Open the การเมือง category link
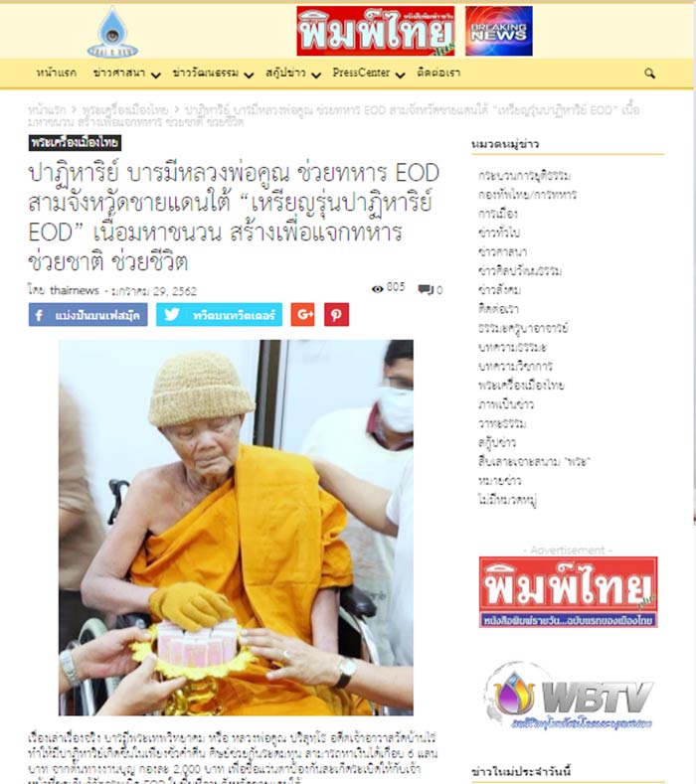 (x=497, y=214)
